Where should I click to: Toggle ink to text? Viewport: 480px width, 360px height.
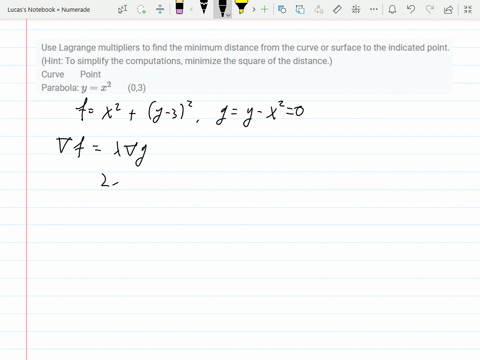pyautogui.click(x=319, y=10)
